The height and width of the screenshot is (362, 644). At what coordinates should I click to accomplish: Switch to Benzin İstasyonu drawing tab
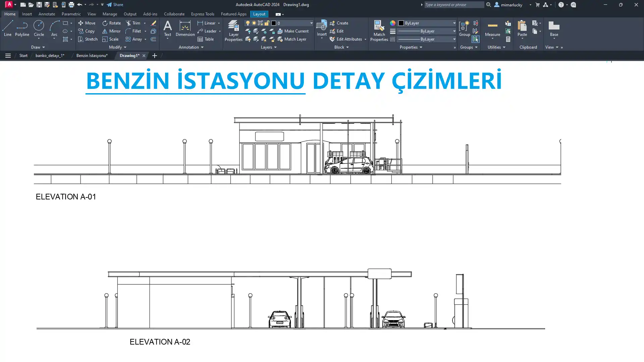point(92,56)
